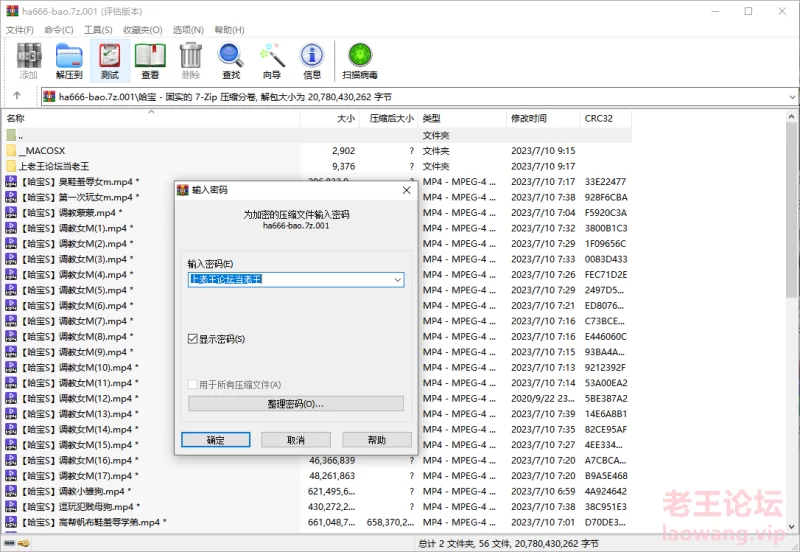Click the parent folder '..' icon

[x=11, y=135]
